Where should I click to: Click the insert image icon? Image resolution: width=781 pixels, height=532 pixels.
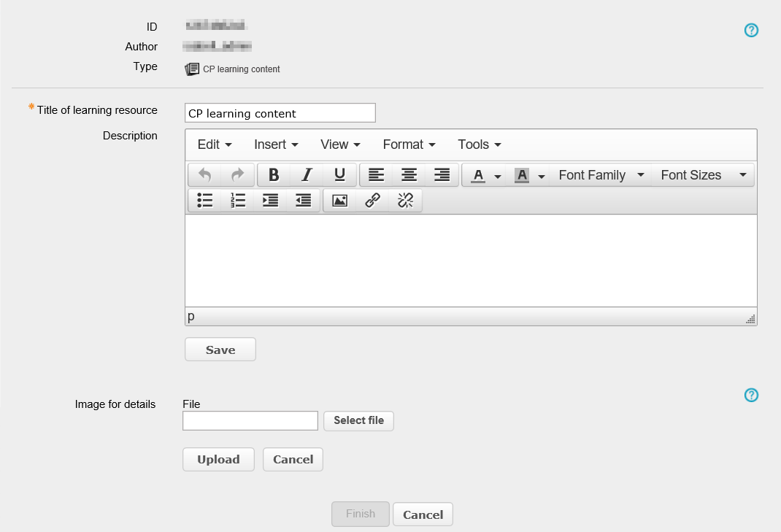(x=339, y=201)
